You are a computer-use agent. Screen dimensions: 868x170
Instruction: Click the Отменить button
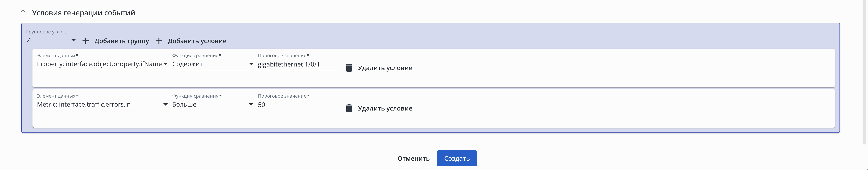pyautogui.click(x=413, y=158)
